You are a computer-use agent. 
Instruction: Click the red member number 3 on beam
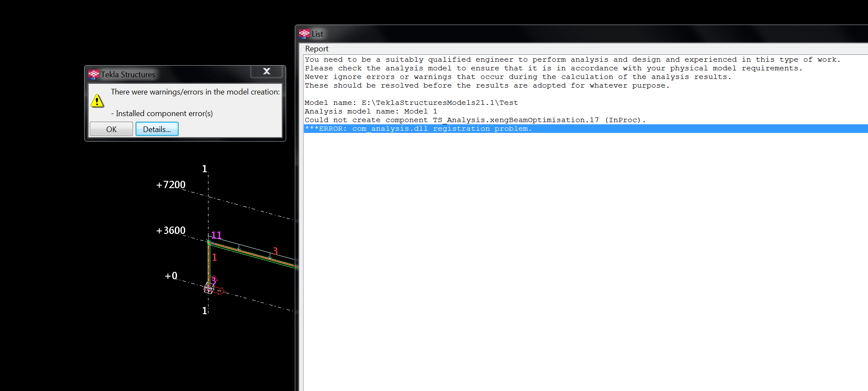(275, 251)
